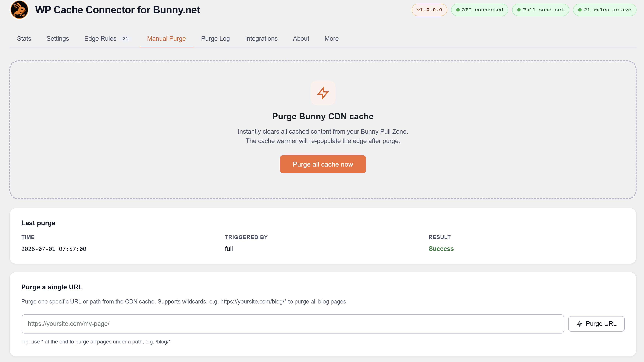Click the tip text about /blog/*
The height and width of the screenshot is (362, 644).
pyautogui.click(x=96, y=342)
